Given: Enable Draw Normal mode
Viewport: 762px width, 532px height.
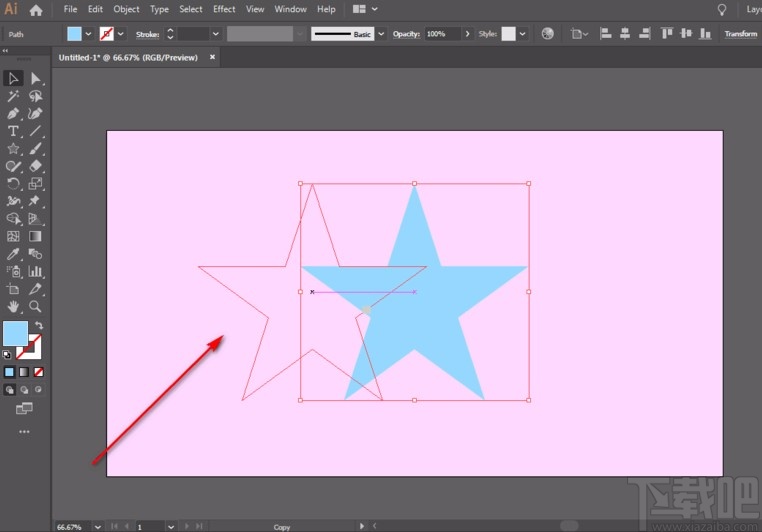Looking at the screenshot, I should (9, 390).
